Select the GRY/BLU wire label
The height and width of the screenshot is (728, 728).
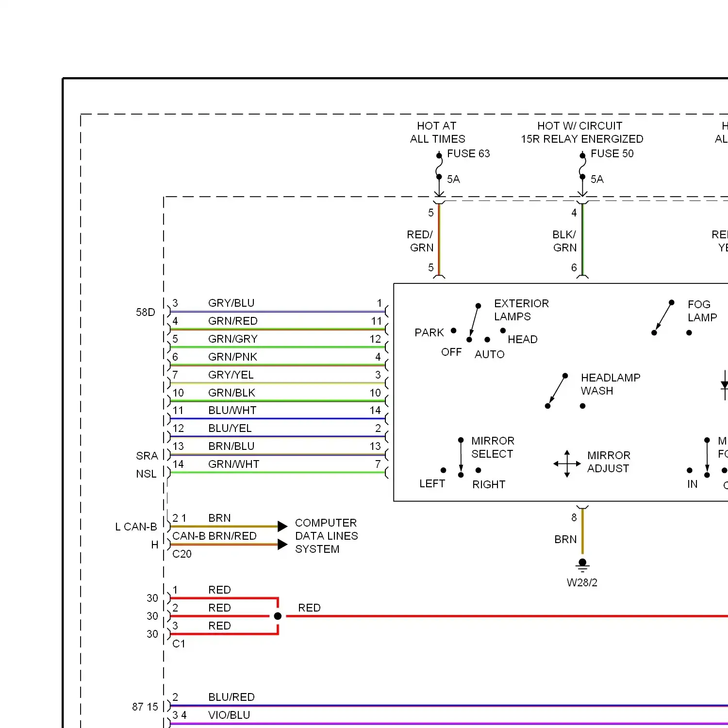coord(232,303)
